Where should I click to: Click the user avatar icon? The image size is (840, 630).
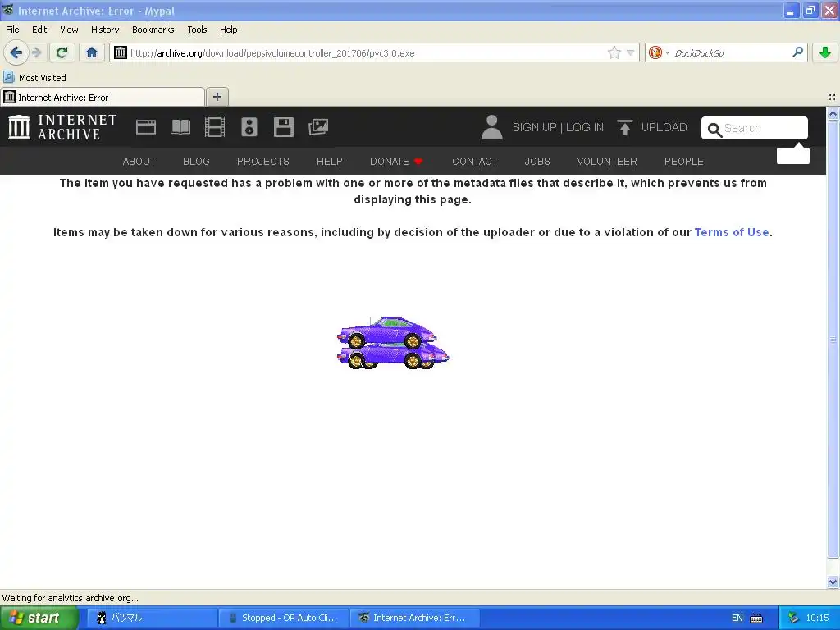coord(492,127)
